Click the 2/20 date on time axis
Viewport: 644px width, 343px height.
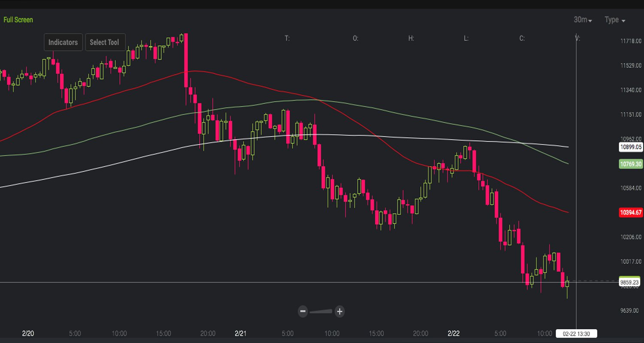tap(28, 333)
